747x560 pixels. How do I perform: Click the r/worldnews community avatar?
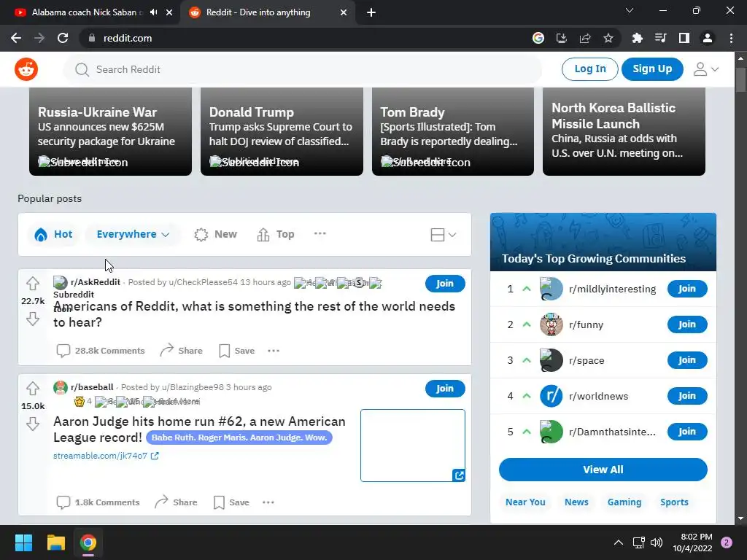(551, 396)
